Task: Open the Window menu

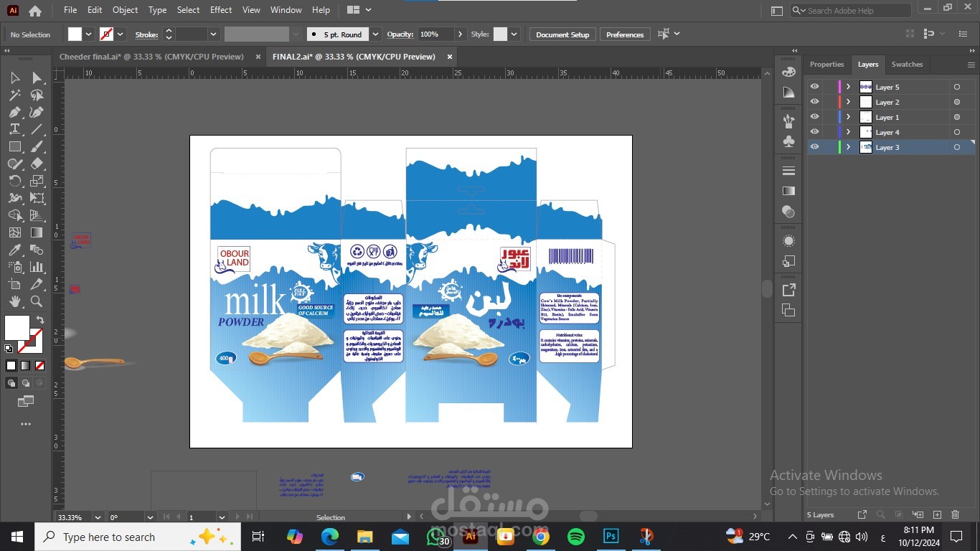Action: [286, 10]
